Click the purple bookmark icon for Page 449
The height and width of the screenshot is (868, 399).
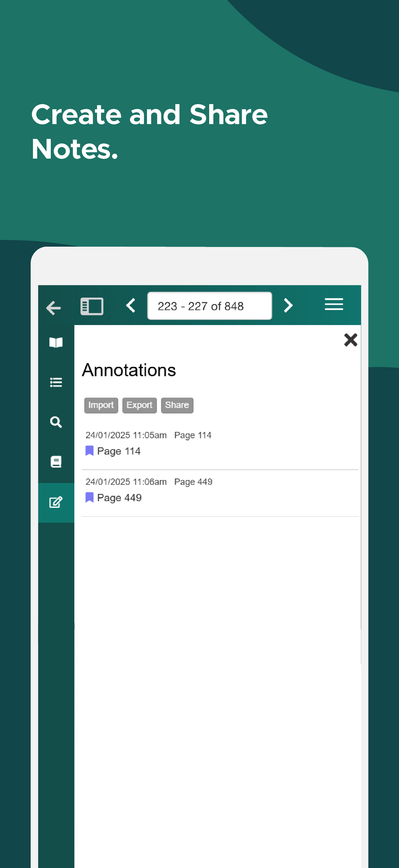pyautogui.click(x=89, y=497)
